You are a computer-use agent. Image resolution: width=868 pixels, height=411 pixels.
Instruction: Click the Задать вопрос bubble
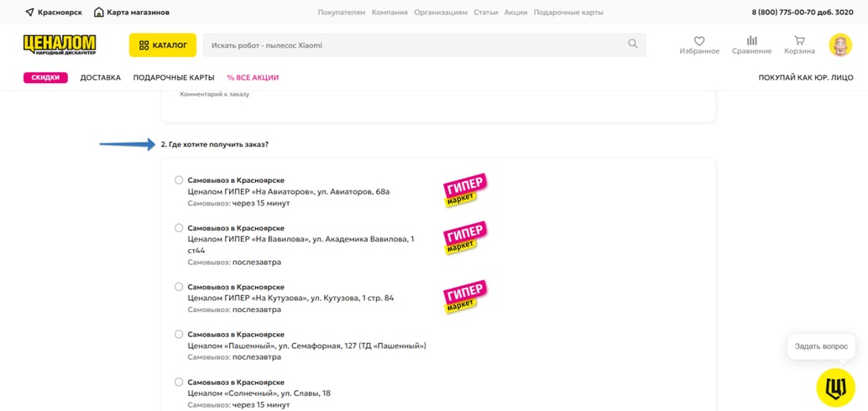[x=821, y=346]
